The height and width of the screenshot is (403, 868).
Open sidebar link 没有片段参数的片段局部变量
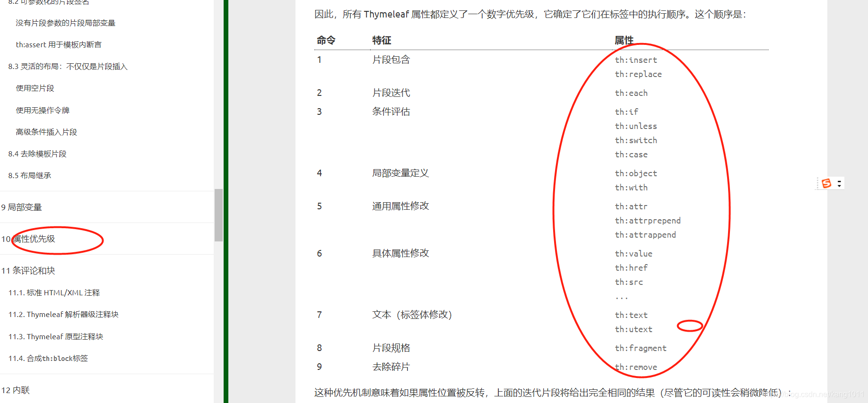click(x=66, y=23)
